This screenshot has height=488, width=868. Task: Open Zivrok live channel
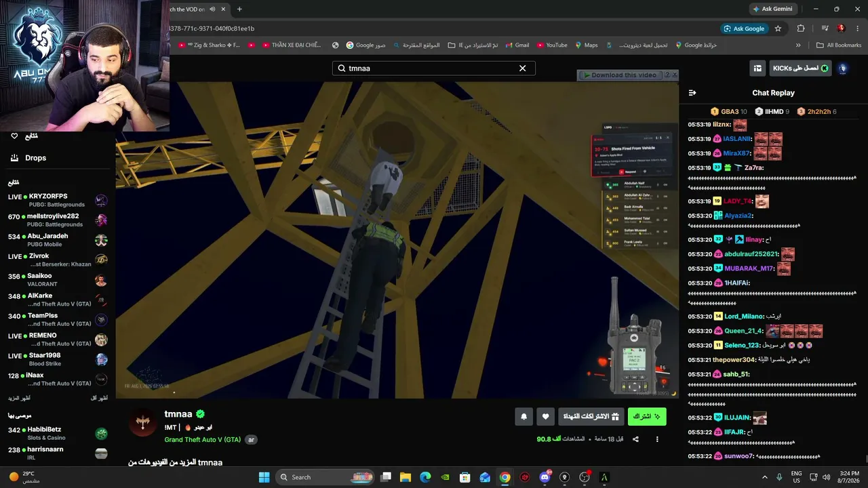click(x=58, y=260)
